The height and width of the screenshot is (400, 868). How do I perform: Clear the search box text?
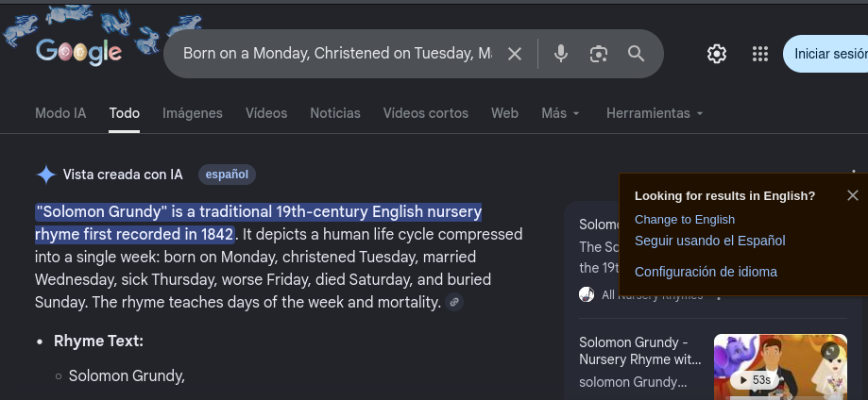(x=515, y=54)
